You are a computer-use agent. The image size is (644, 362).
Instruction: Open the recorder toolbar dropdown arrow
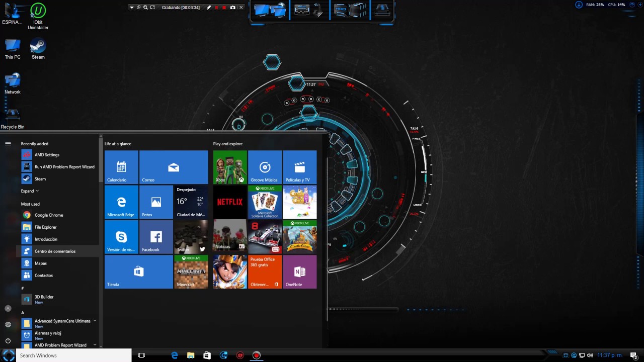132,8
